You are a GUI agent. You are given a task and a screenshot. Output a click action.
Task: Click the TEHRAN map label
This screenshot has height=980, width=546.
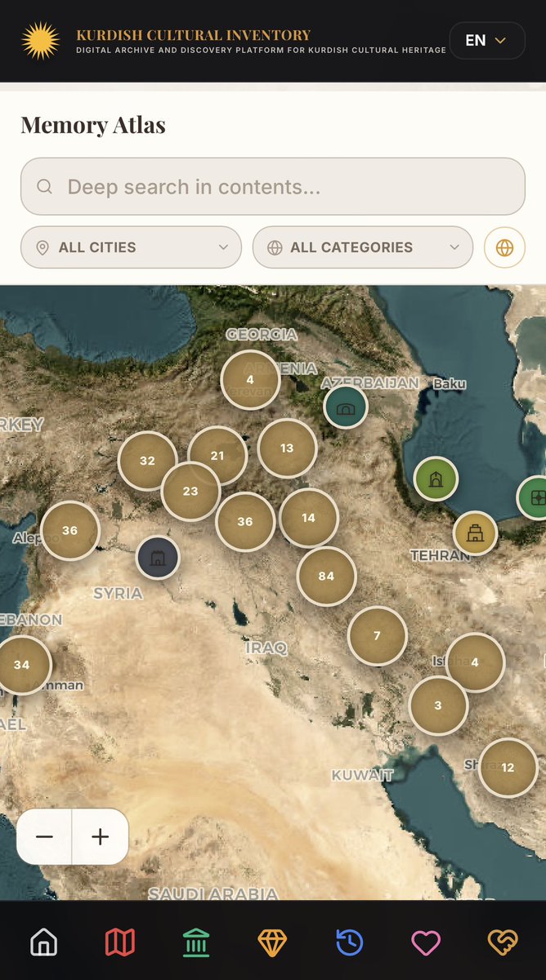pyautogui.click(x=441, y=556)
